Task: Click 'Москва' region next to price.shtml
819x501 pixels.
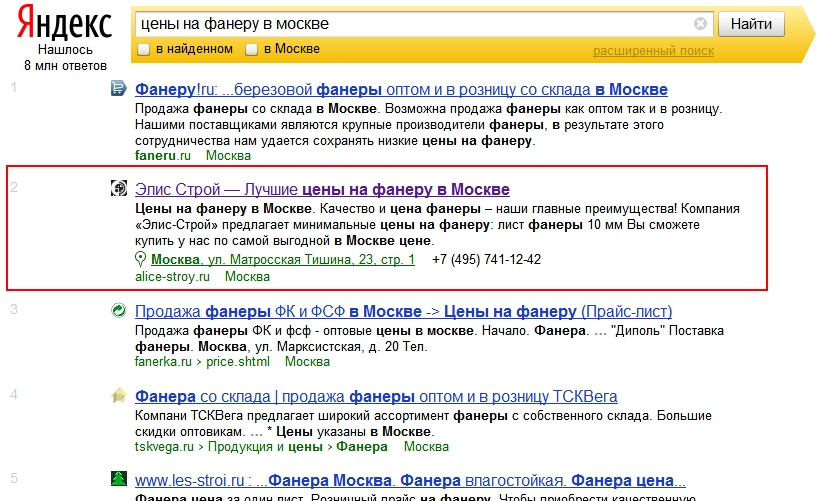Action: [307, 362]
